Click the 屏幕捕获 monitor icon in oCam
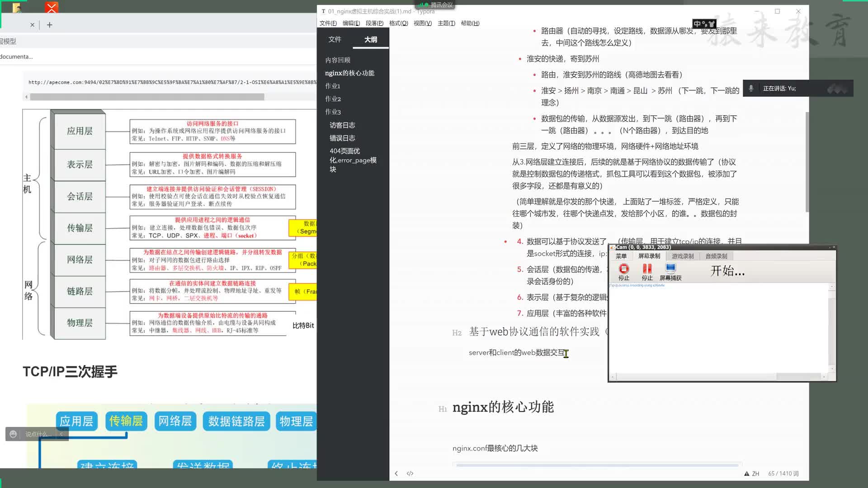The height and width of the screenshot is (488, 868). (670, 268)
